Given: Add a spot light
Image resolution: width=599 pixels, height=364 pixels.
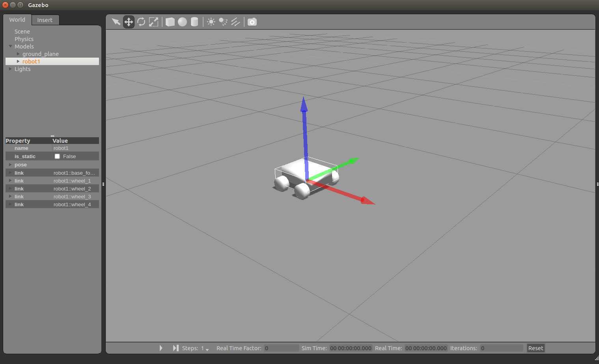Looking at the screenshot, I should click(x=223, y=22).
